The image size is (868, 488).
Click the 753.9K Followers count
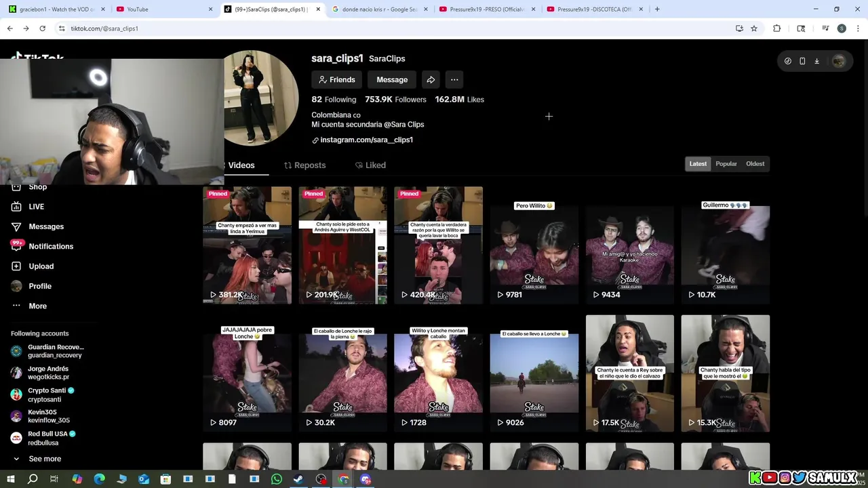(x=395, y=100)
